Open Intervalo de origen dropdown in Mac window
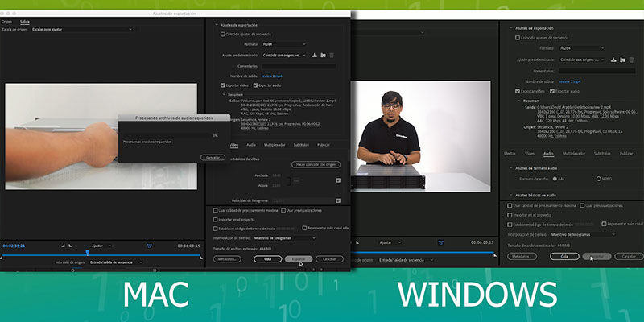This screenshot has width=644, height=322. pyautogui.click(x=116, y=262)
